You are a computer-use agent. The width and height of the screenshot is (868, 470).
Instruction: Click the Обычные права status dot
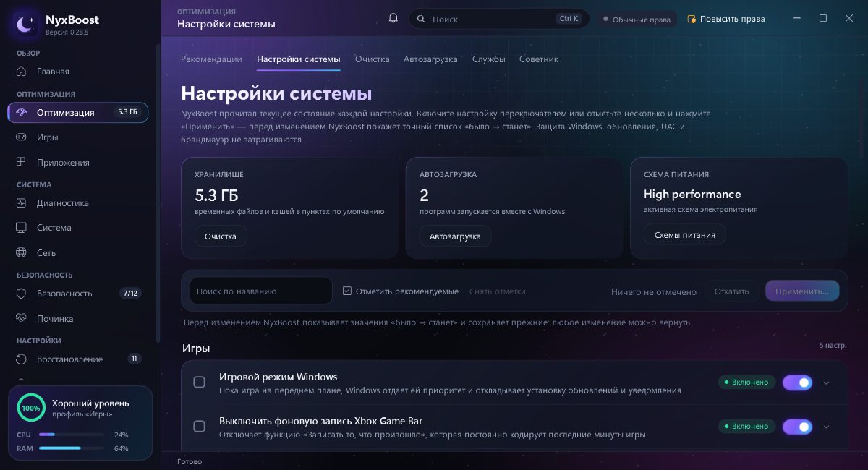605,20
